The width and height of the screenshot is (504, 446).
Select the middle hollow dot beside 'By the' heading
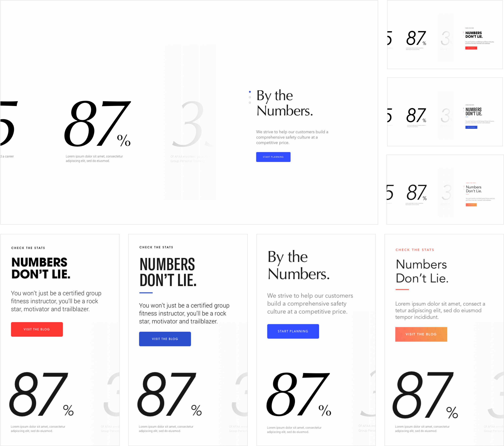250,97
